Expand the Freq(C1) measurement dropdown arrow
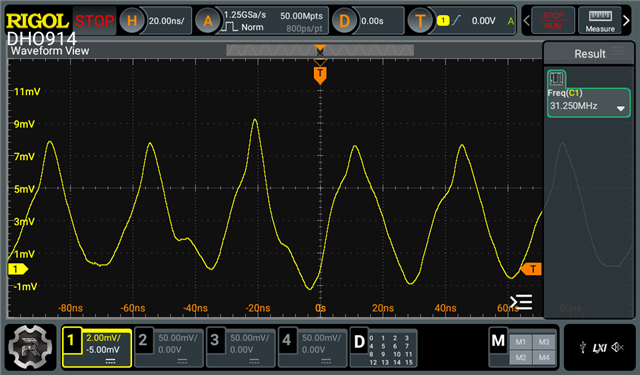This screenshot has width=640, height=375. click(x=620, y=109)
